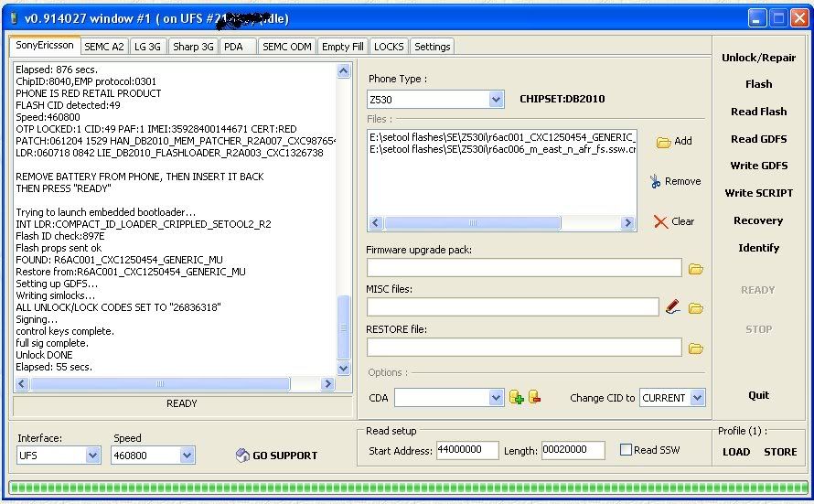Click the log scroll down arrow

tap(343, 368)
